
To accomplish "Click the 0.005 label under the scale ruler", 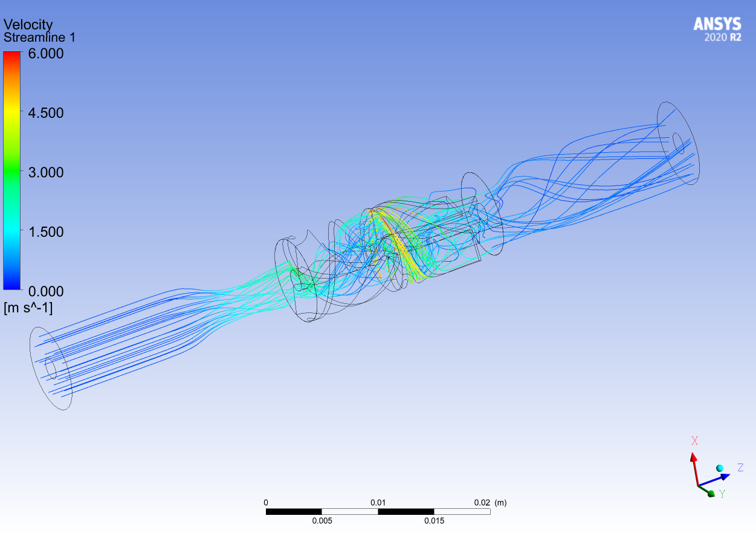I will coord(322,521).
